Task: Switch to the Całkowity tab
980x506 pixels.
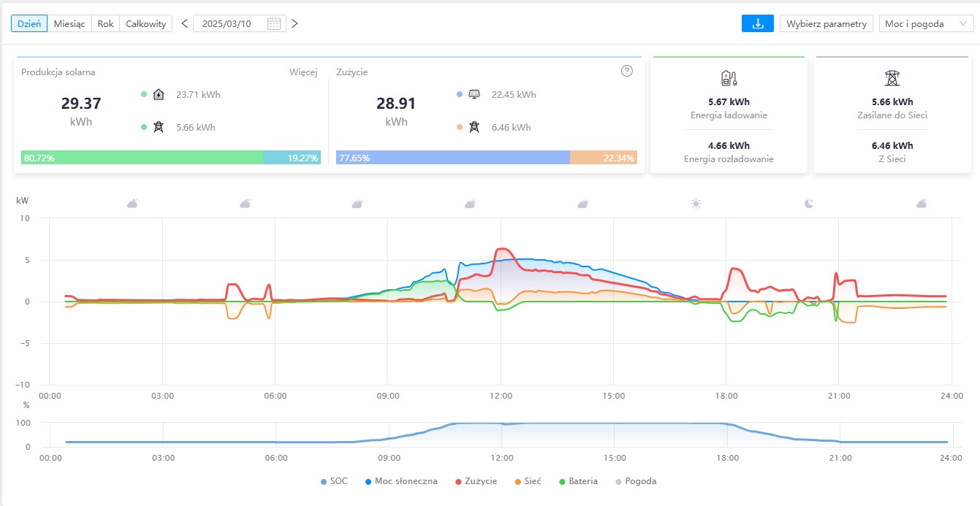Action: coord(146,23)
